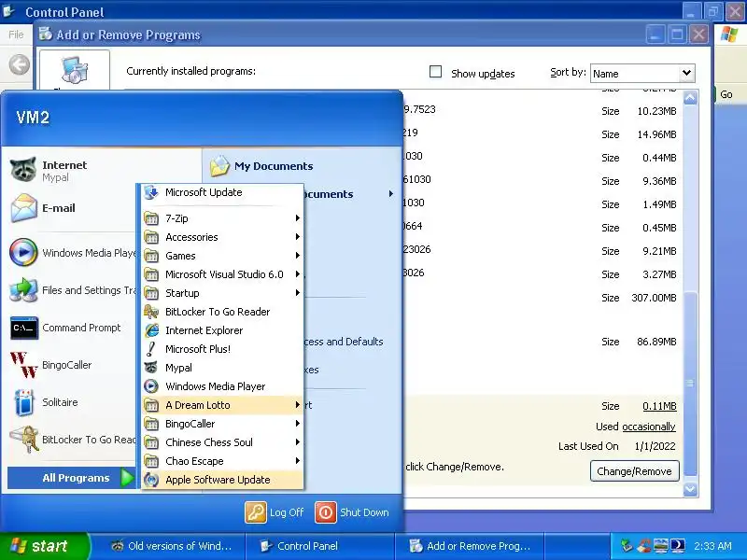
Task: Click the Windows flag logo in Control Panel
Action: pyautogui.click(x=729, y=35)
